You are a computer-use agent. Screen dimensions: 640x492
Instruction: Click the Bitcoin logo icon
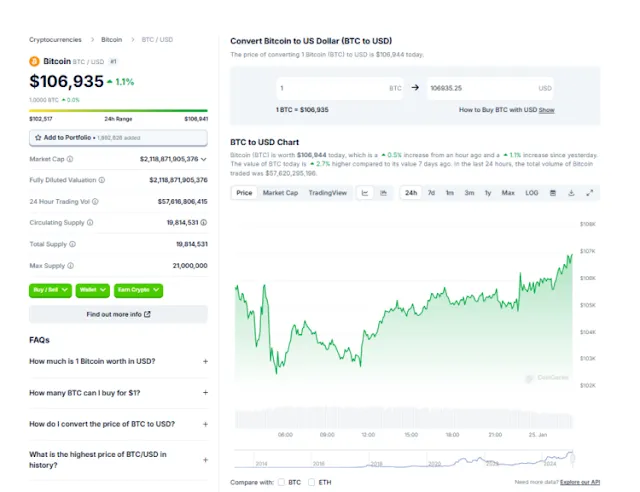click(x=33, y=61)
